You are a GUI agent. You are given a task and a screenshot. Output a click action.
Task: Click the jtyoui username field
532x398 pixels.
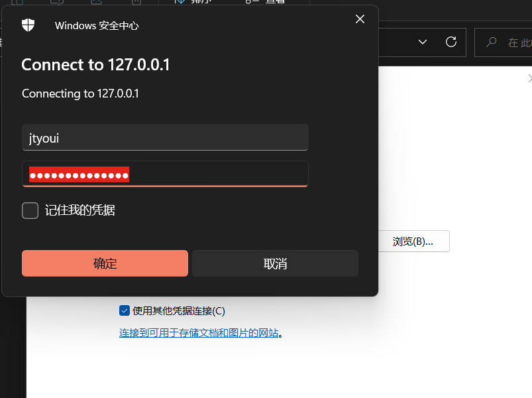(x=165, y=138)
